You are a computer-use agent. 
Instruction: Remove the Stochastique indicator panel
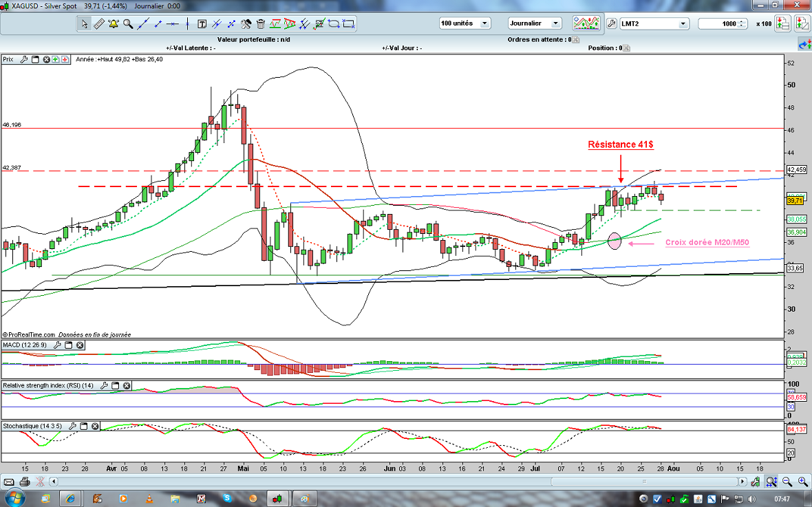tap(95, 427)
